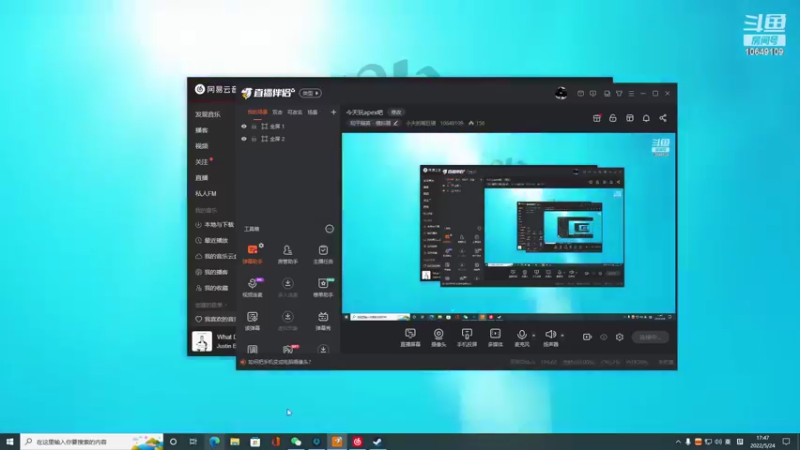Open 发现音乐 in NetEase Music window
Viewport: 800px width, 450px height.
coord(208,114)
